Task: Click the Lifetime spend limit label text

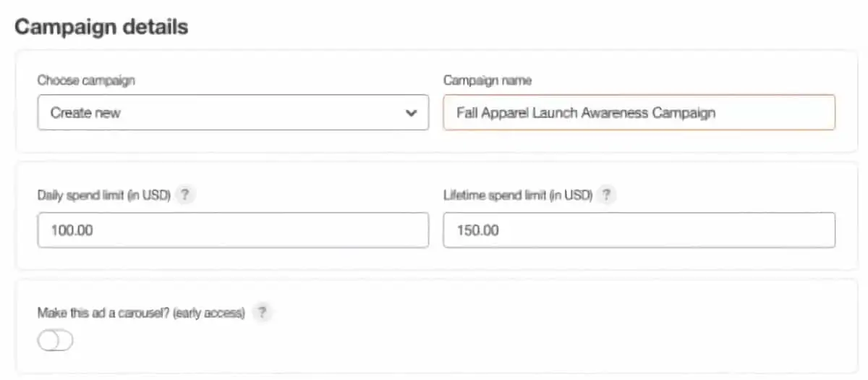Action: pos(518,195)
